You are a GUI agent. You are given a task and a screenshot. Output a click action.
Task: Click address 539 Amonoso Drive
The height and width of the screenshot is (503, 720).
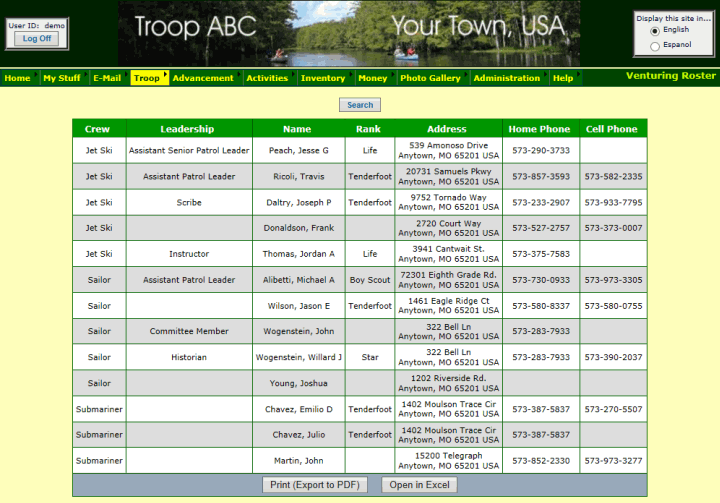click(x=449, y=145)
